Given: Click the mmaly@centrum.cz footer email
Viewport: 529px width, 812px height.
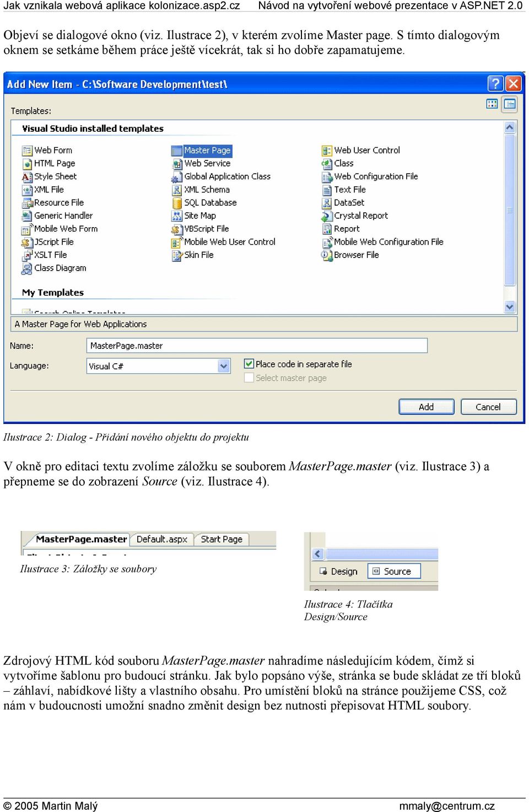Looking at the screenshot, I should tap(447, 806).
